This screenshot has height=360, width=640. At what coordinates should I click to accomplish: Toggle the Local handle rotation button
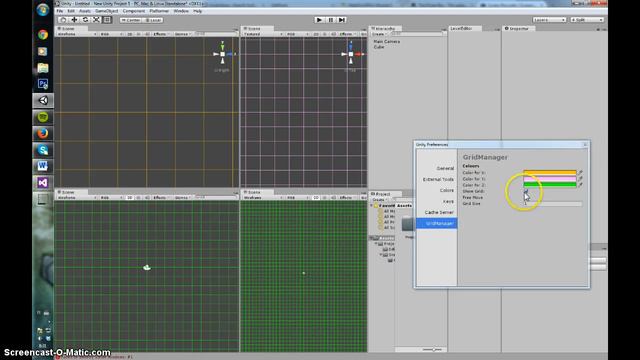[x=153, y=20]
